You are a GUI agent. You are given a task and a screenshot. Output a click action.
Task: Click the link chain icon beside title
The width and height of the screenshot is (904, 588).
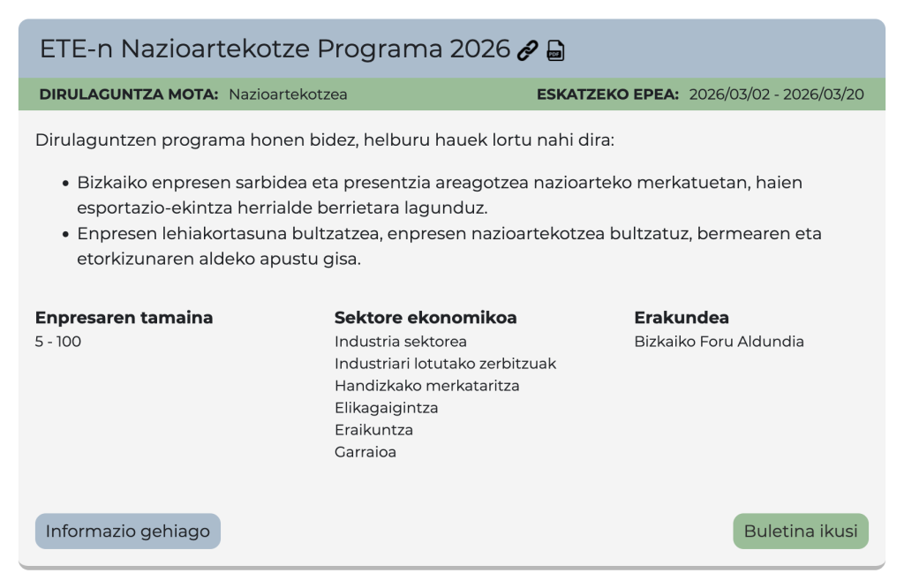(x=528, y=50)
